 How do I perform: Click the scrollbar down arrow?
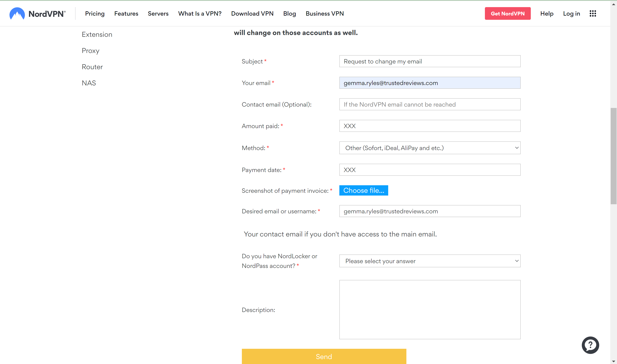pos(613,361)
